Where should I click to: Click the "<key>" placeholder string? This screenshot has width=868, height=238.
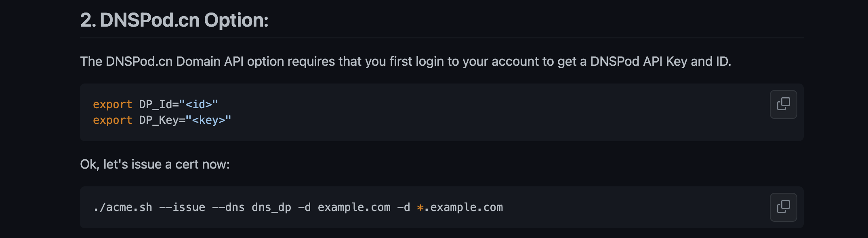coord(208,120)
